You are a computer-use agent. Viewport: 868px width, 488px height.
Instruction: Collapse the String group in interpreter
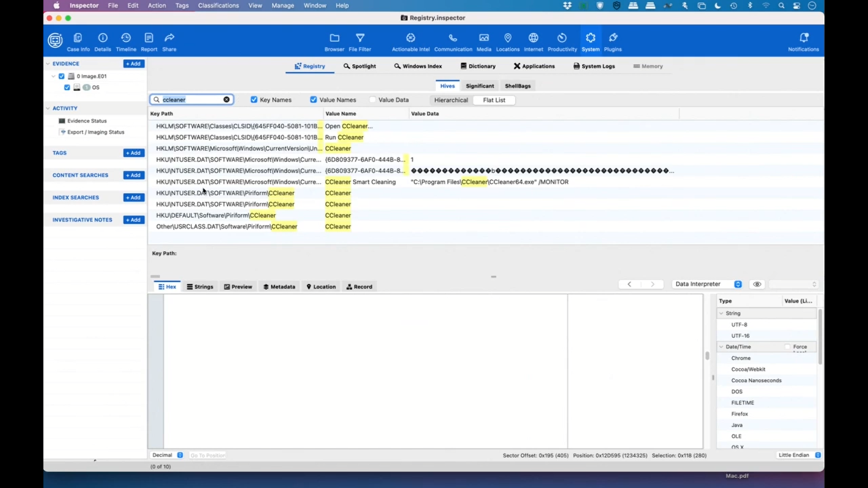click(721, 313)
